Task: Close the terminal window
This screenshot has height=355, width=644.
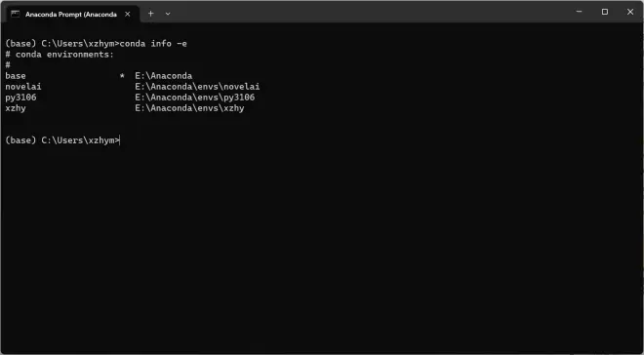Action: (630, 12)
